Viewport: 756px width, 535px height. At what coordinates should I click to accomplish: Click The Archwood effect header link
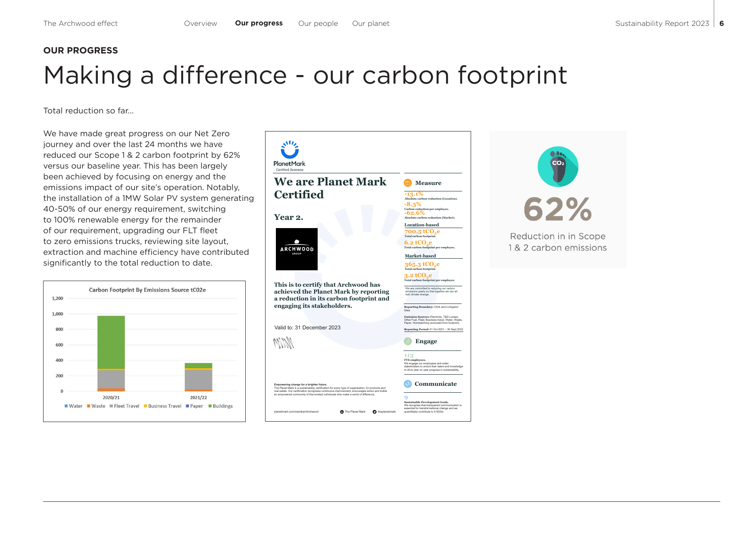(81, 23)
